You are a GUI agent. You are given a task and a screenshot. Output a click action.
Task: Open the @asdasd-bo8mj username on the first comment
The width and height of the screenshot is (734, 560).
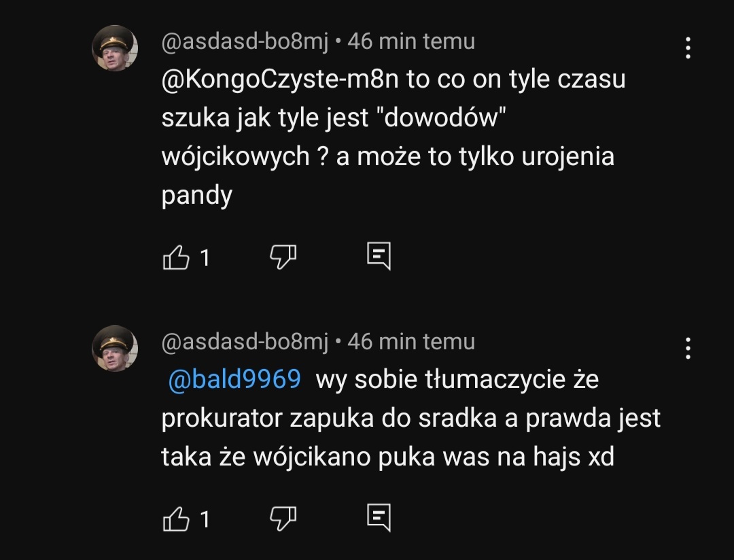[x=245, y=41]
